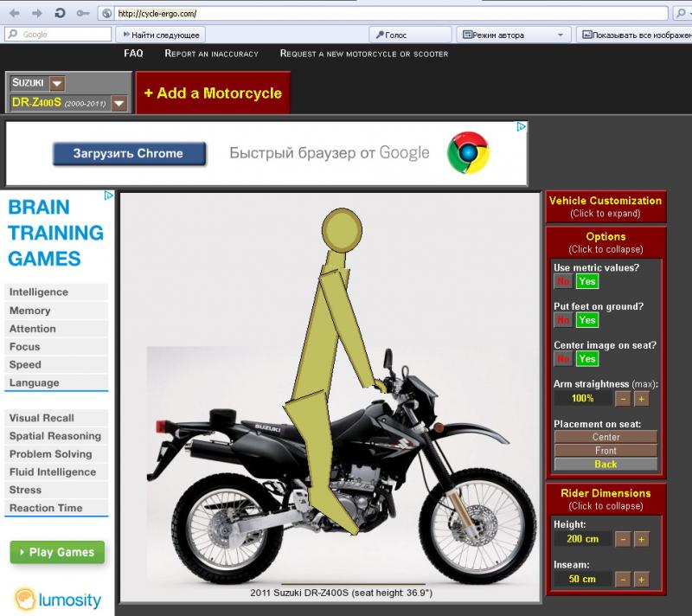Click the 'Spatial Reasoning' ad link
The height and width of the screenshot is (616, 692).
(56, 436)
